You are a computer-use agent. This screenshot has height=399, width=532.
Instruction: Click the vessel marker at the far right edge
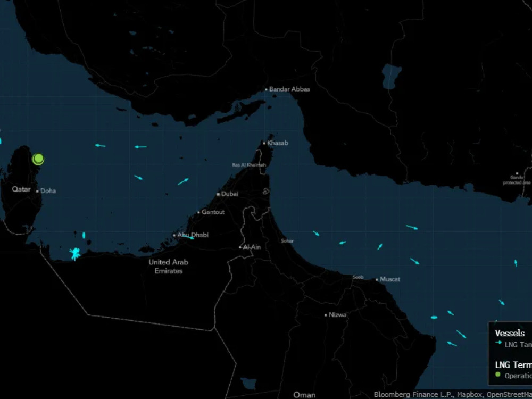click(x=516, y=263)
